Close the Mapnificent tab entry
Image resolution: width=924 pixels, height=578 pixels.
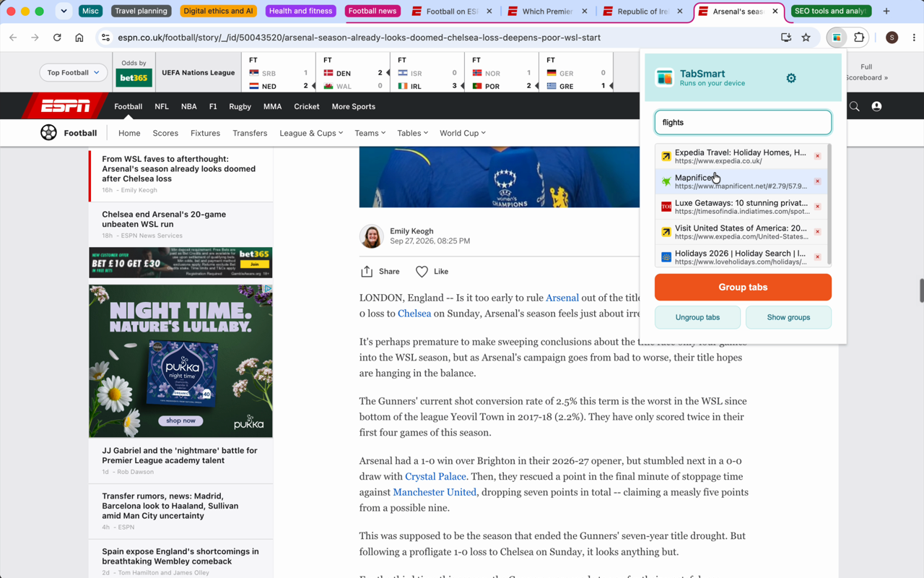(817, 181)
